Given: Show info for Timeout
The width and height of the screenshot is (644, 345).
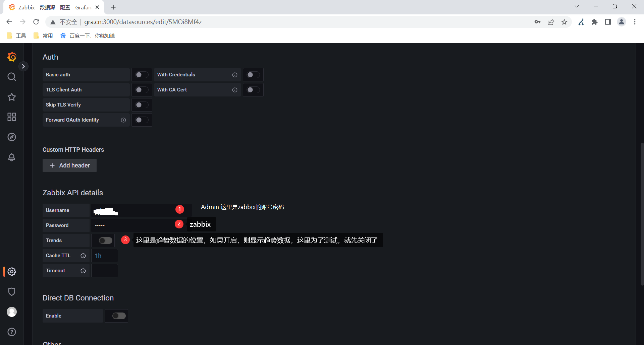Looking at the screenshot, I should click(x=83, y=271).
